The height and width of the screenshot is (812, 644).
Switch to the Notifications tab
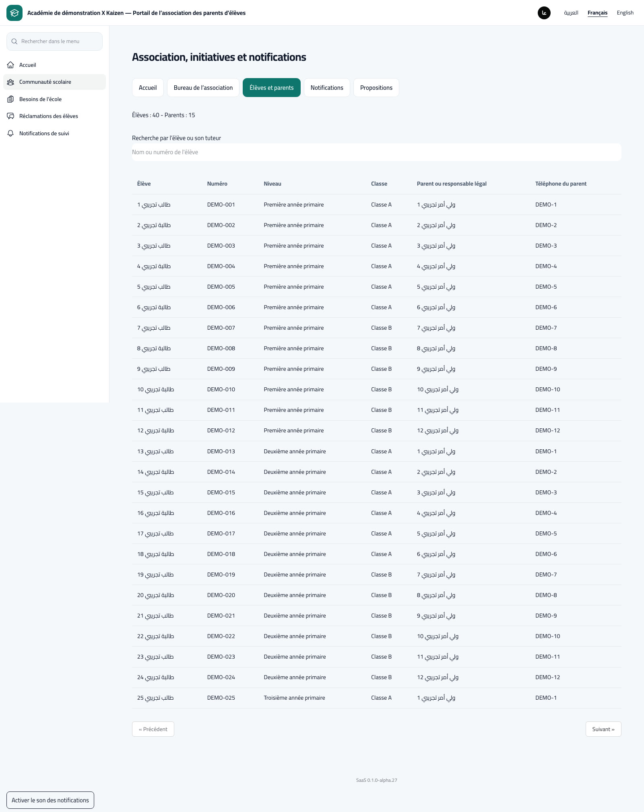pyautogui.click(x=327, y=88)
